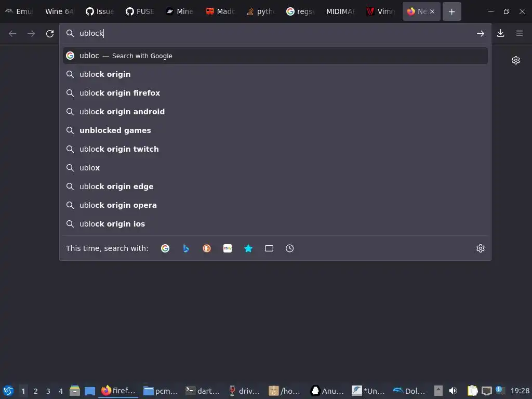This screenshot has height=399, width=532.
Task: Switch to workspace 2 in taskbar
Action: click(36, 391)
